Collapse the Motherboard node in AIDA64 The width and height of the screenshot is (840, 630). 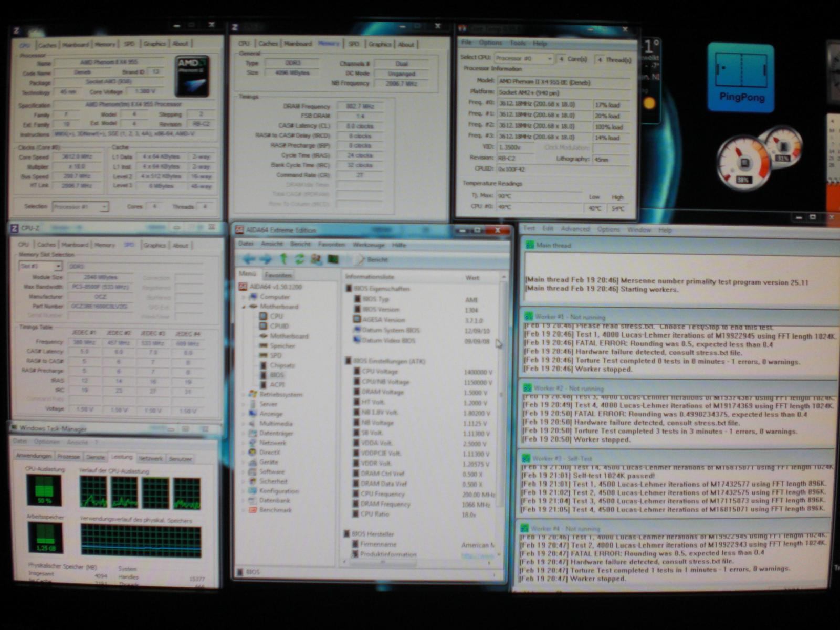244,307
